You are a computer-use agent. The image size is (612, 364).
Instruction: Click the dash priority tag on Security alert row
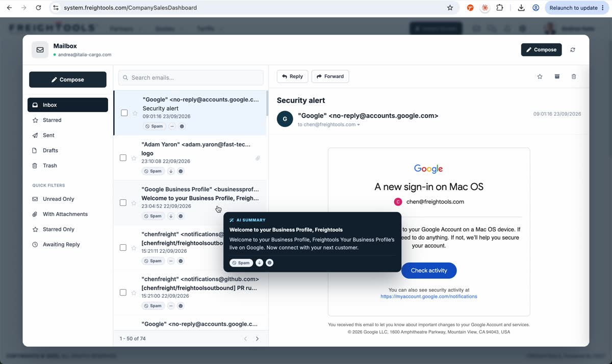coord(172,126)
